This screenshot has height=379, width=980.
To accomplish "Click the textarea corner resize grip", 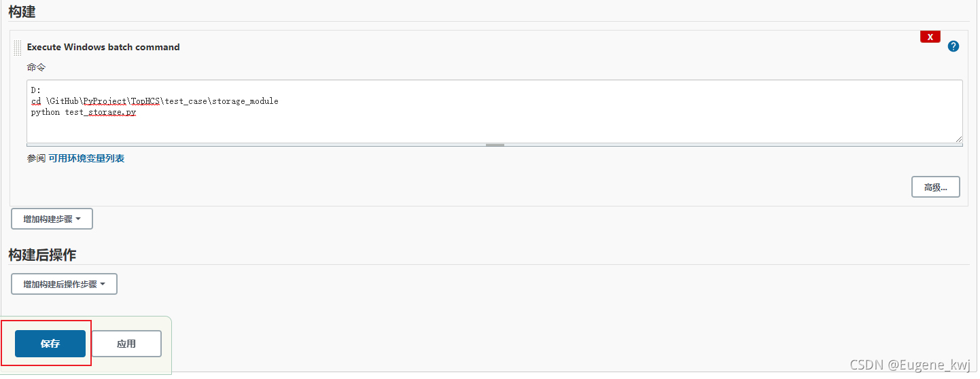I will 958,138.
